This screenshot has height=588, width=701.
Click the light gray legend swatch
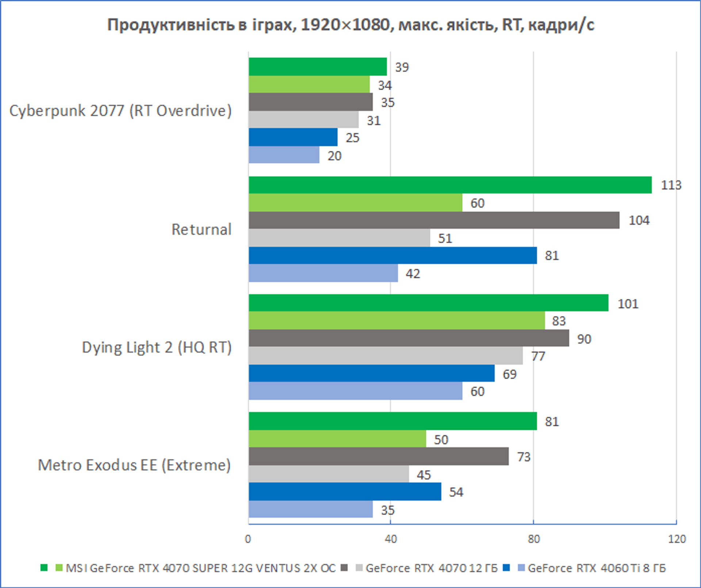point(359,568)
